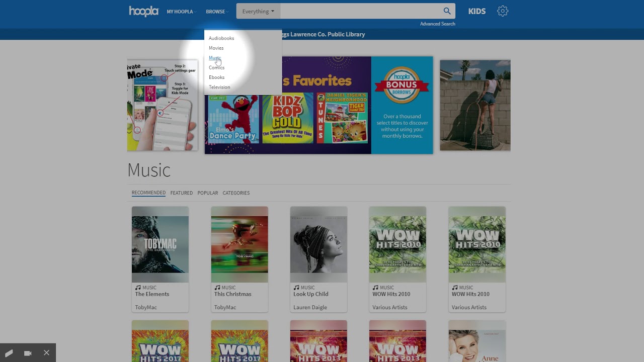The image size is (644, 362).
Task: Switch to the Recommended tab
Action: (148, 193)
